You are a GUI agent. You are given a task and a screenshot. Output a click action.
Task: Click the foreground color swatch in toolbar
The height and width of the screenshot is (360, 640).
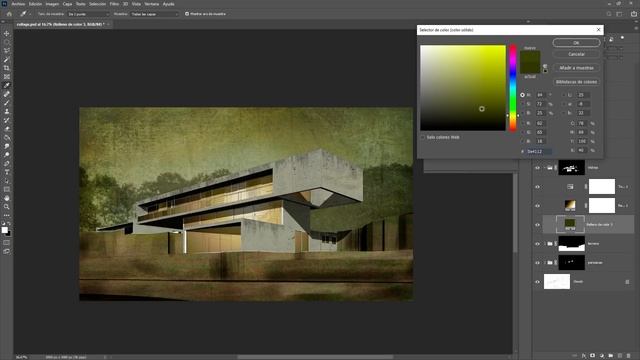coord(4,230)
